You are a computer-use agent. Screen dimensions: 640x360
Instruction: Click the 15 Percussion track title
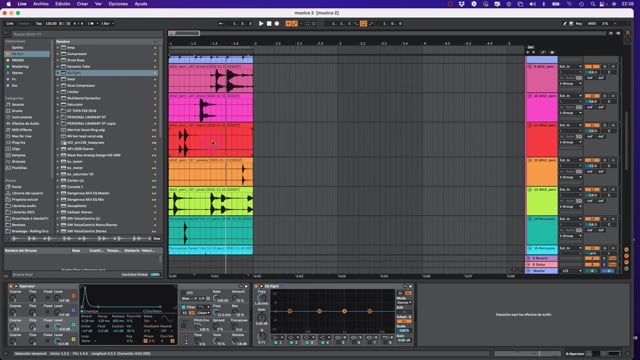pos(544,248)
